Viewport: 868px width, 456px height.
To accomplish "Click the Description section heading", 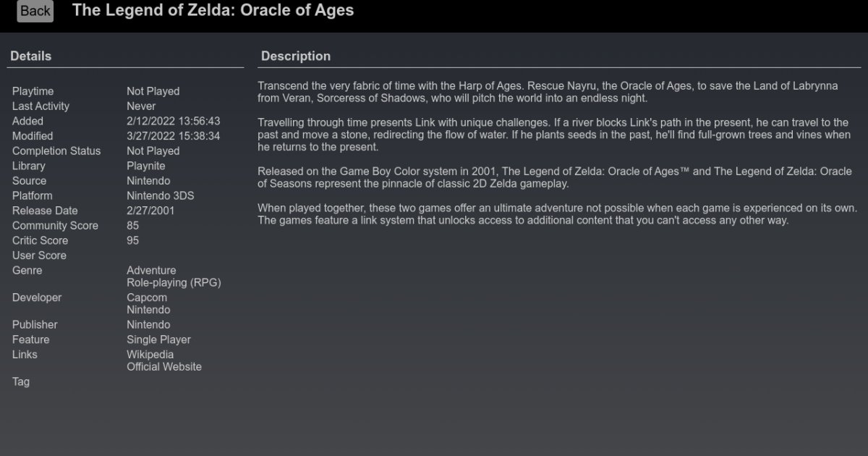I will pyautogui.click(x=295, y=56).
